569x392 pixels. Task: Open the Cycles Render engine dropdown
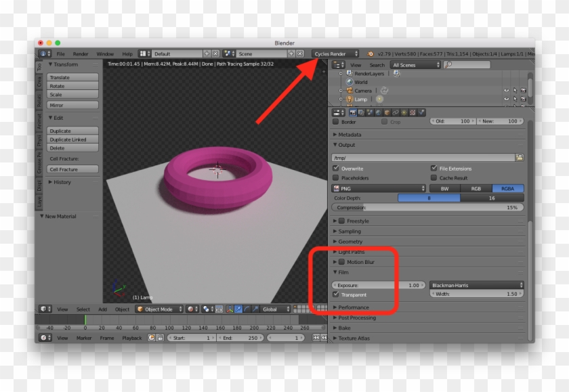tap(336, 53)
